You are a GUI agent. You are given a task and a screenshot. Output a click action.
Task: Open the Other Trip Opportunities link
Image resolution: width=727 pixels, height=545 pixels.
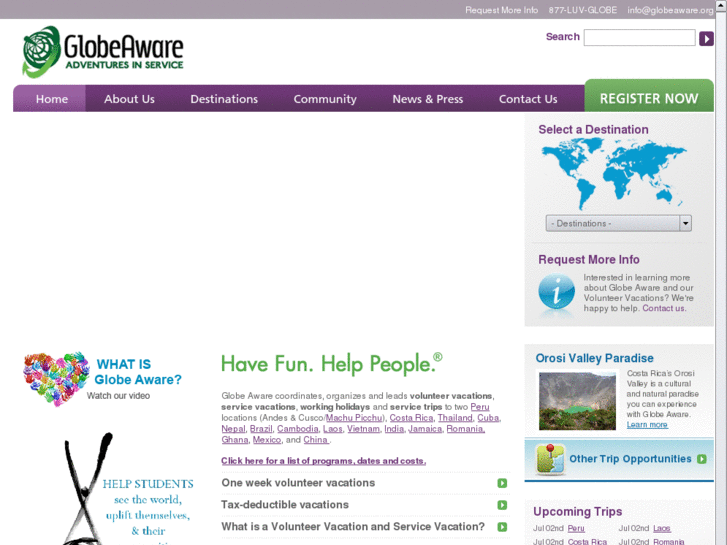[630, 459]
